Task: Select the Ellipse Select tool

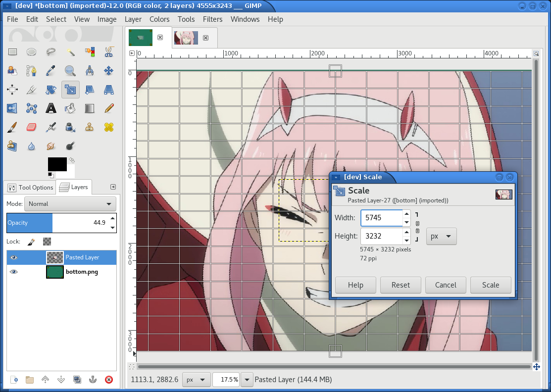Action: [32, 52]
